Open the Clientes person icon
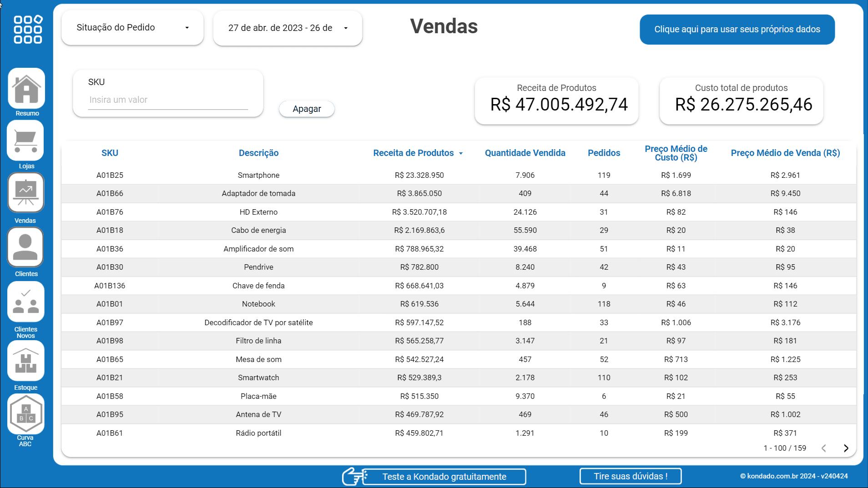 (x=25, y=247)
